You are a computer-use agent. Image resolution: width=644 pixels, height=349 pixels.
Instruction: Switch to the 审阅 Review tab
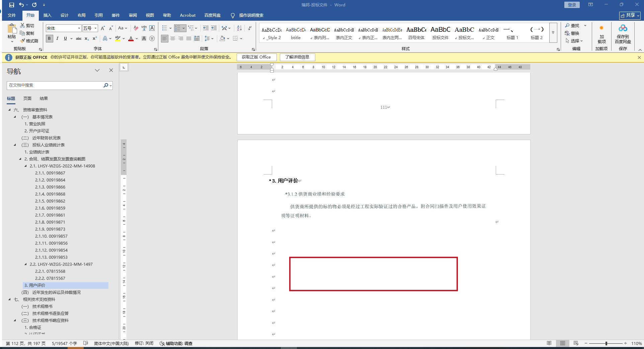[133, 15]
